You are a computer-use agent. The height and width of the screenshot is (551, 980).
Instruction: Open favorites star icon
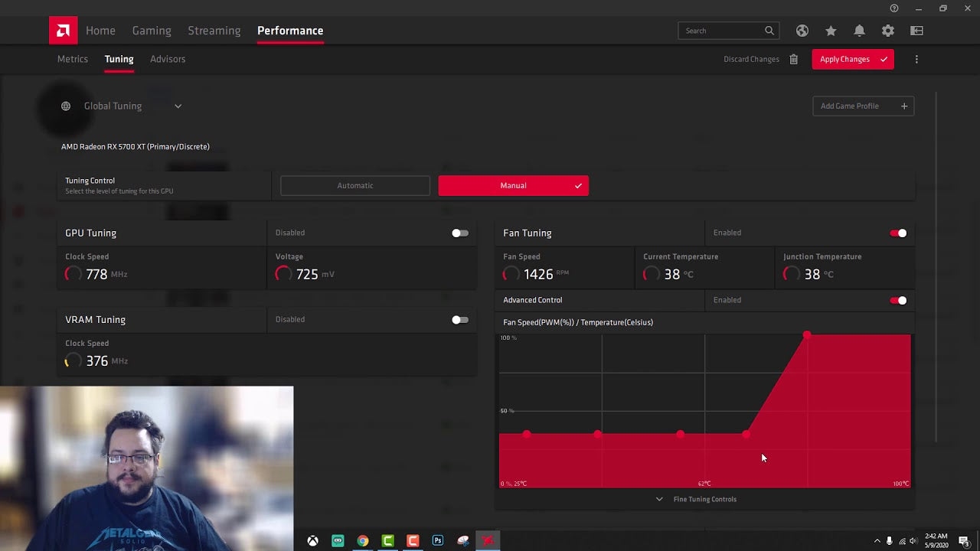tap(831, 31)
